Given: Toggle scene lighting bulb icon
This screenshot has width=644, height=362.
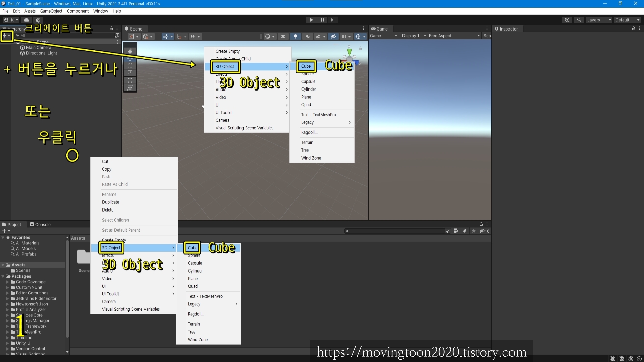Looking at the screenshot, I should pyautogui.click(x=296, y=36).
